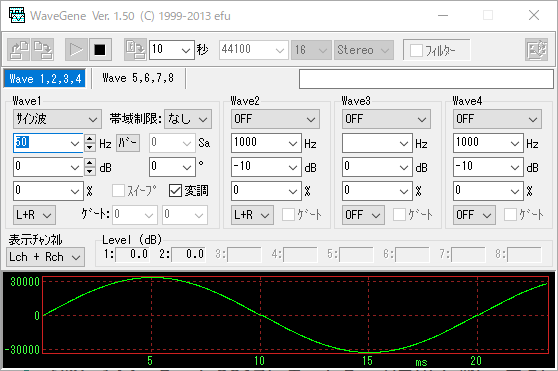Click the save settings toolbar icon
Viewport: 558px width, 371px height.
coord(43,49)
